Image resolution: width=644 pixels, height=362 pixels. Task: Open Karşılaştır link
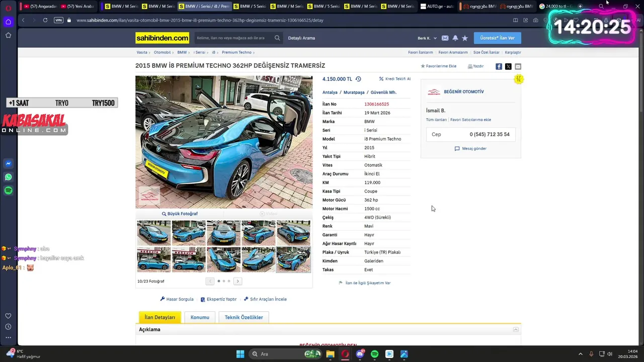(x=513, y=52)
